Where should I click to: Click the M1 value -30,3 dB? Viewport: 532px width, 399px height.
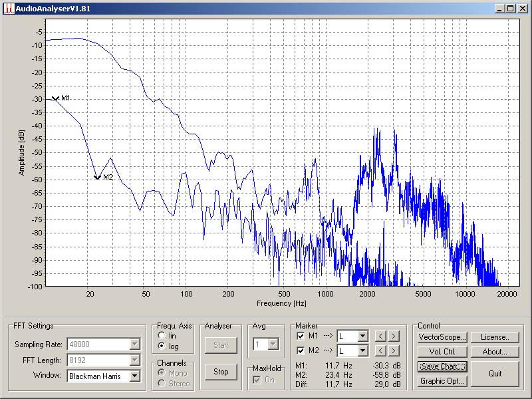387,366
